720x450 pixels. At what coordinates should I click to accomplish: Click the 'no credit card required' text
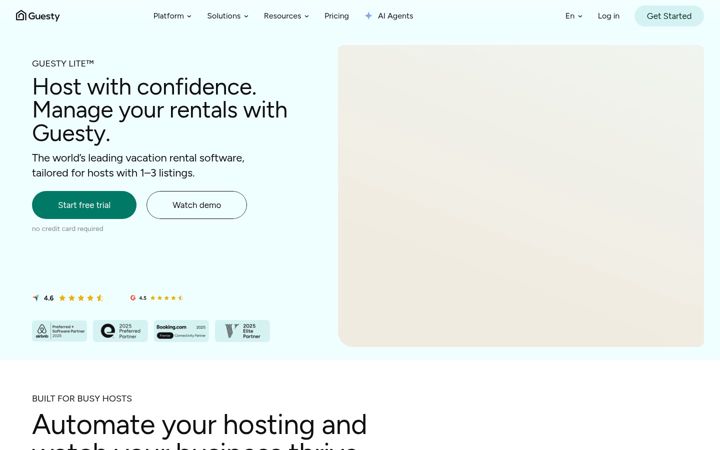click(68, 229)
